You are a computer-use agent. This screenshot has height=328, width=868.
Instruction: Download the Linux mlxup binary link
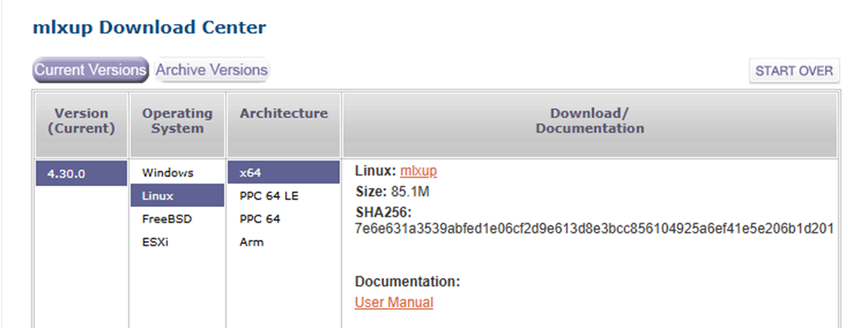click(x=418, y=171)
